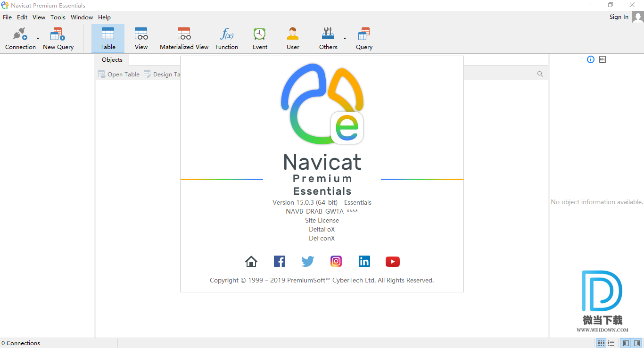Image resolution: width=644 pixels, height=348 pixels.
Task: Click the No object information available text
Action: (x=597, y=202)
